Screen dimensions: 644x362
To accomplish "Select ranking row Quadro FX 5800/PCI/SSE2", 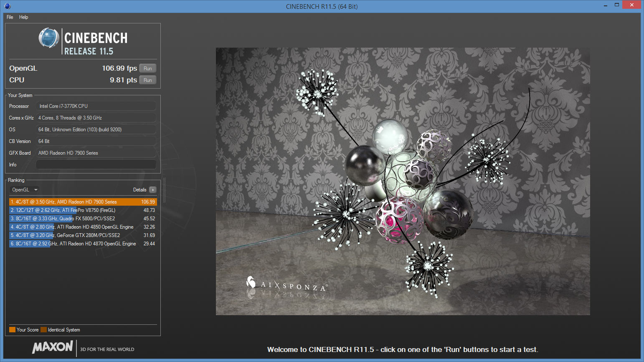I will coord(83,219).
